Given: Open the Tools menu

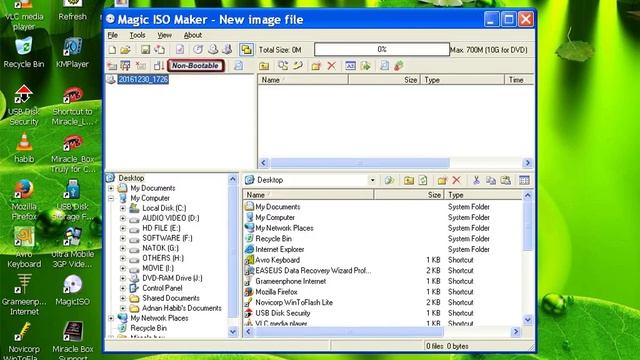Looking at the screenshot, I should tap(138, 36).
